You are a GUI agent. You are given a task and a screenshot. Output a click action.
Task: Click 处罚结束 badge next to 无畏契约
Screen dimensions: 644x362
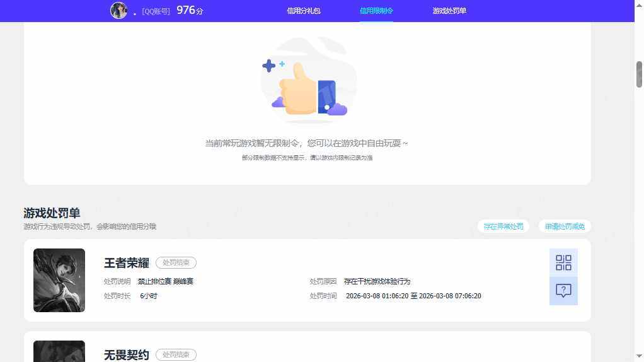[x=176, y=354]
